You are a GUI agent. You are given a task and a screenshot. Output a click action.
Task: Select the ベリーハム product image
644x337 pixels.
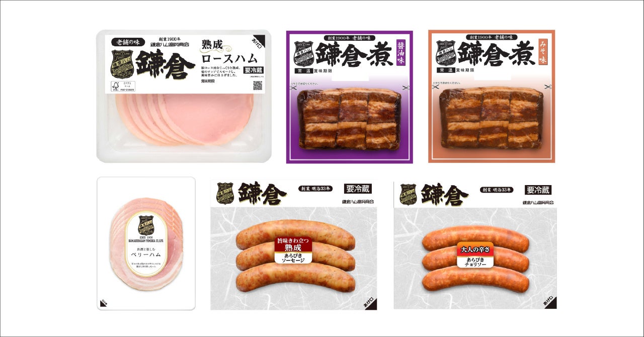(x=146, y=243)
